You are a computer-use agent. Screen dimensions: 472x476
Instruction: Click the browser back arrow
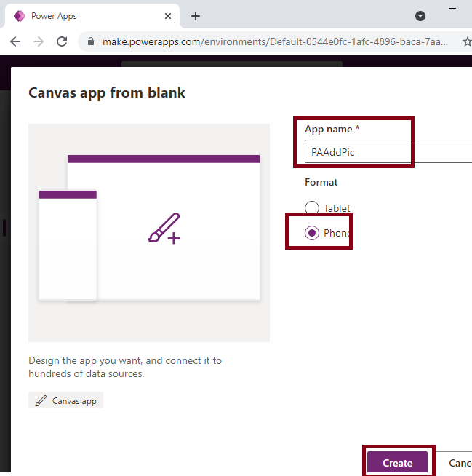tap(15, 41)
